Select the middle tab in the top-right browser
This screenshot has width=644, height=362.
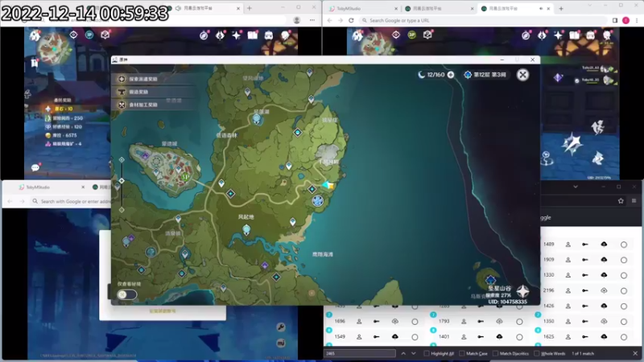[x=439, y=8]
